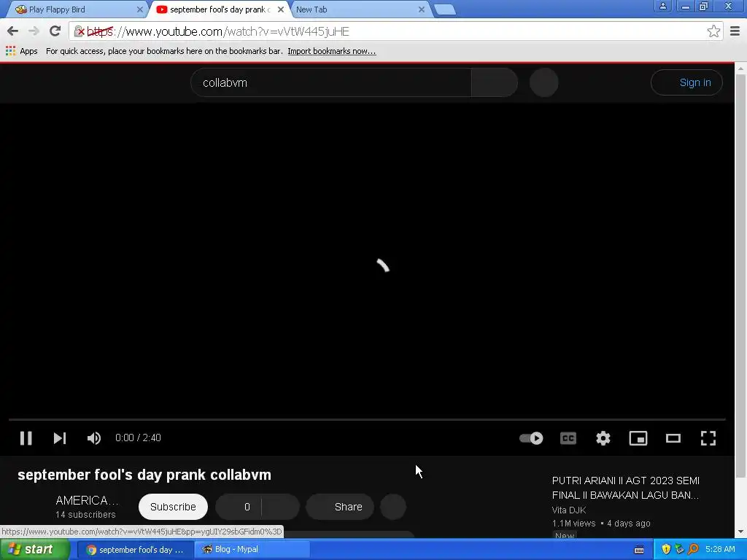Click the YouTube search submit button
The image size is (747, 560).
[494, 83]
